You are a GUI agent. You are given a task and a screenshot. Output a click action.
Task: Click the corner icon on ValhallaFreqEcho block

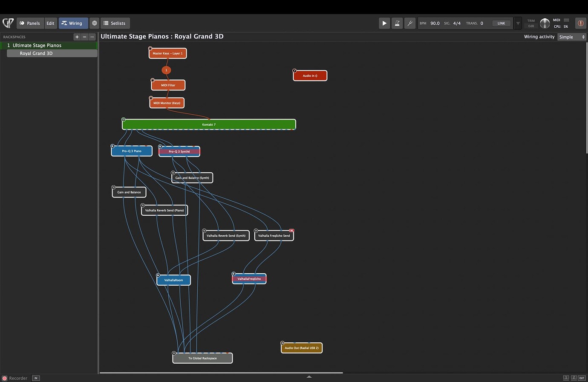coord(233,274)
